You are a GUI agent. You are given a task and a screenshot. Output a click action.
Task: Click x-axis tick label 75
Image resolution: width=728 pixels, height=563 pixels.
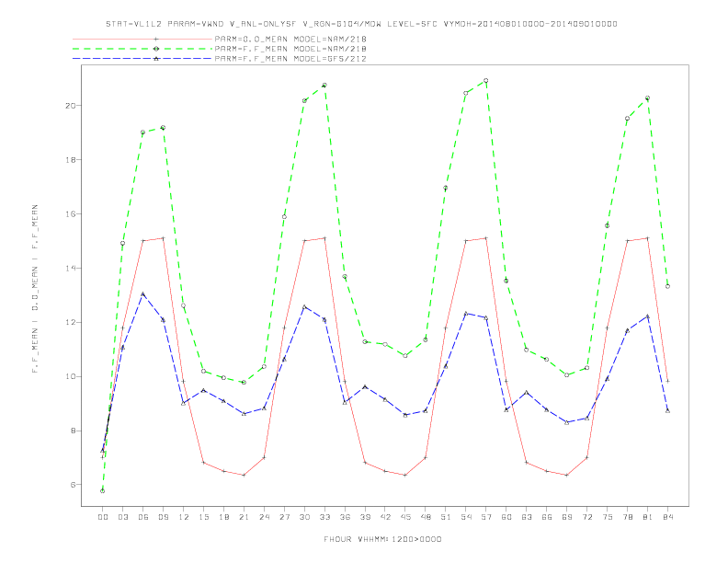click(x=608, y=517)
